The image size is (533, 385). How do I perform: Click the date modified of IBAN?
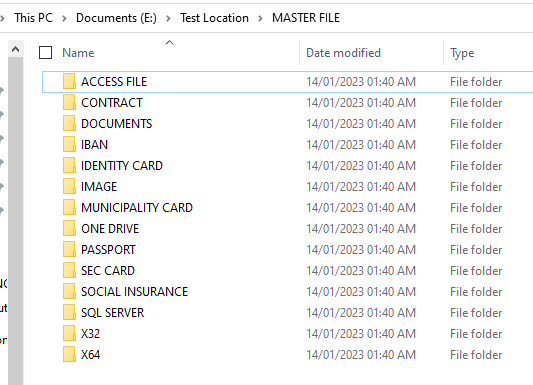click(x=361, y=145)
